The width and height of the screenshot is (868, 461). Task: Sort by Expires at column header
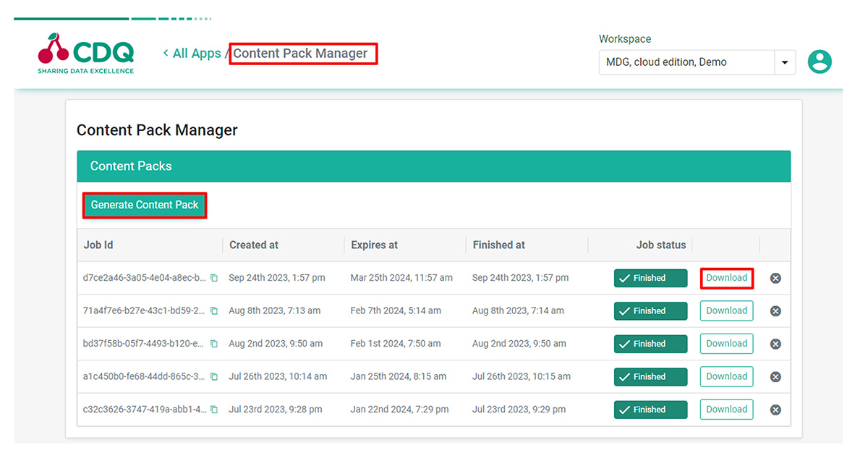[x=375, y=245]
